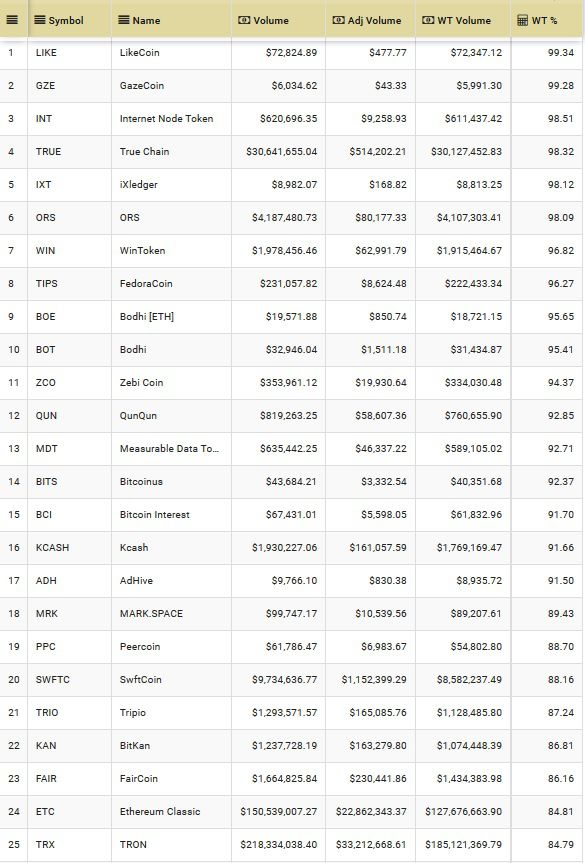Click Internet Node Token name

pos(166,118)
